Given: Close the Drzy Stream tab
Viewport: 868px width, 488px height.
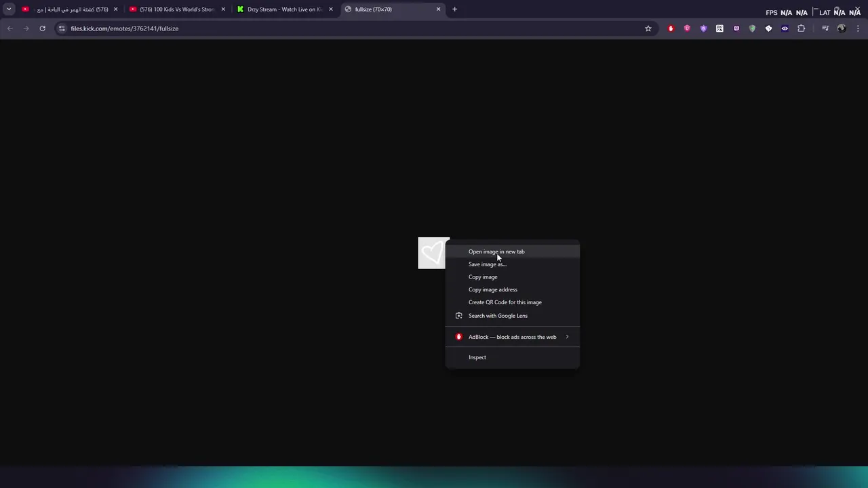Looking at the screenshot, I should (331, 9).
